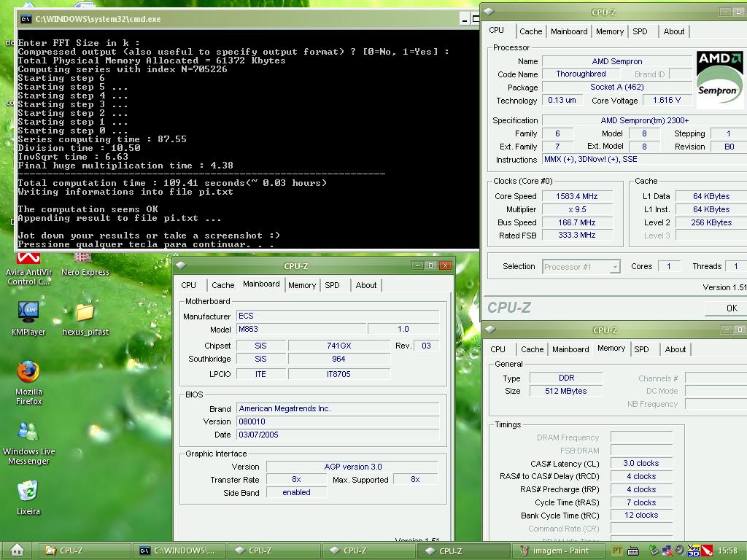Click the AGP version 3.0 value
The width and height of the screenshot is (747, 560).
click(x=352, y=467)
